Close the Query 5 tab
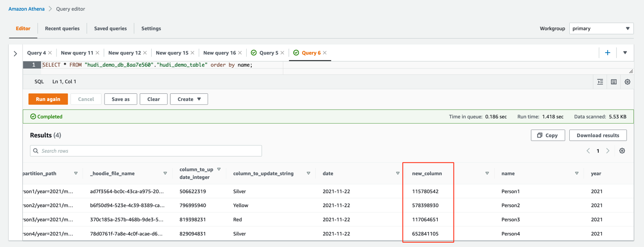The image size is (644, 247). pyautogui.click(x=282, y=53)
